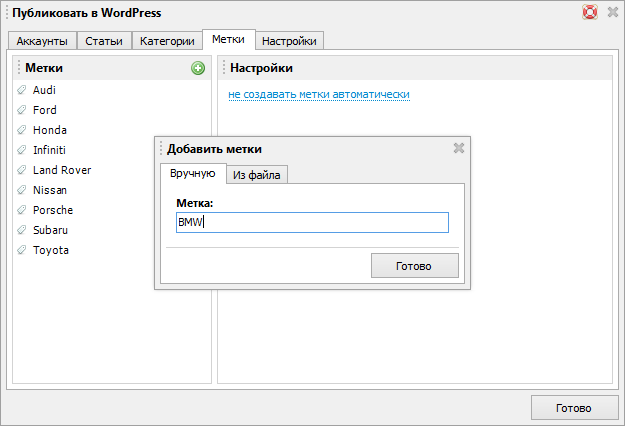The width and height of the screenshot is (625, 426).
Task: Switch to Из файла tab
Action: (x=256, y=175)
